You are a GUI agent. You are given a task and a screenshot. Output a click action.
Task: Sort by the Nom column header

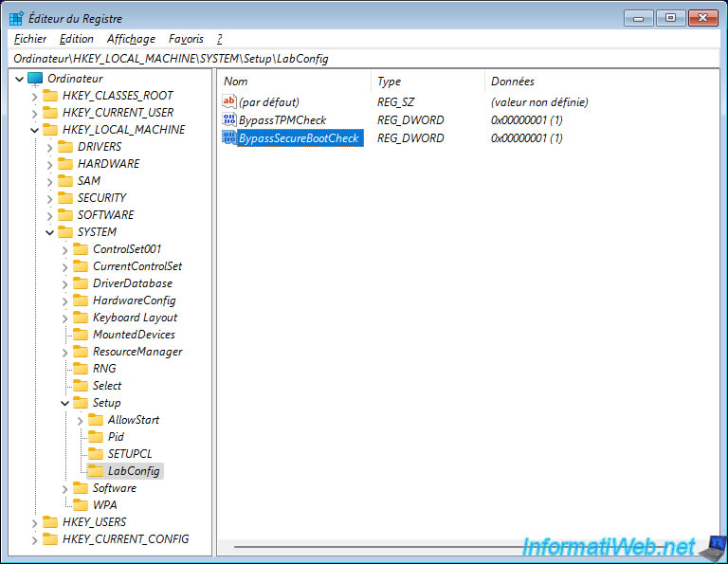[295, 82]
